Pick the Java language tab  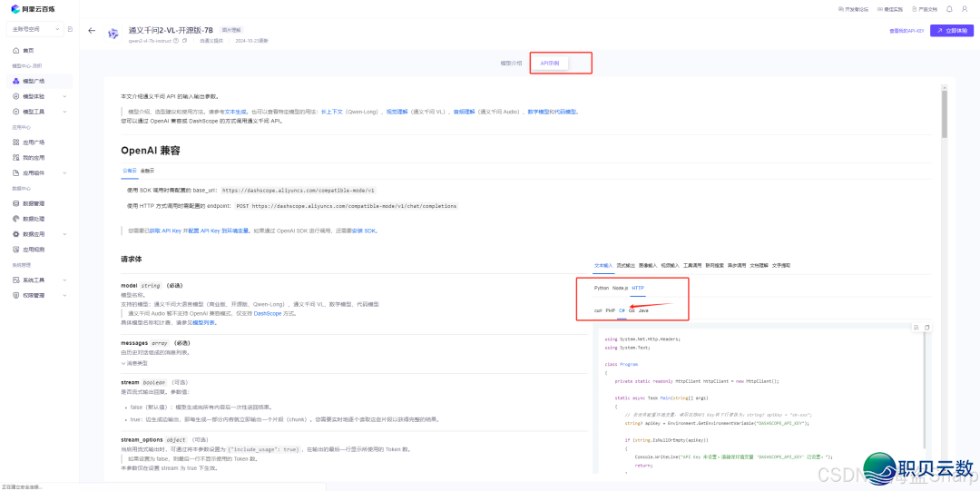click(x=643, y=310)
